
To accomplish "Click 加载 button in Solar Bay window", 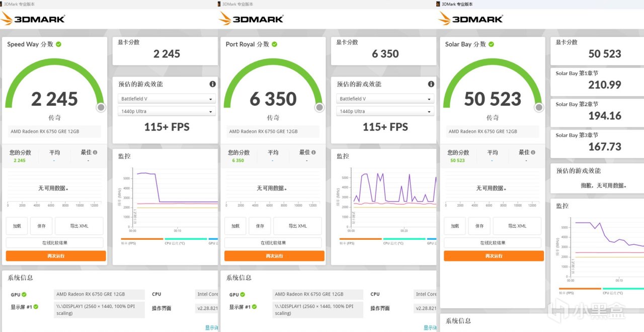I will (x=455, y=226).
